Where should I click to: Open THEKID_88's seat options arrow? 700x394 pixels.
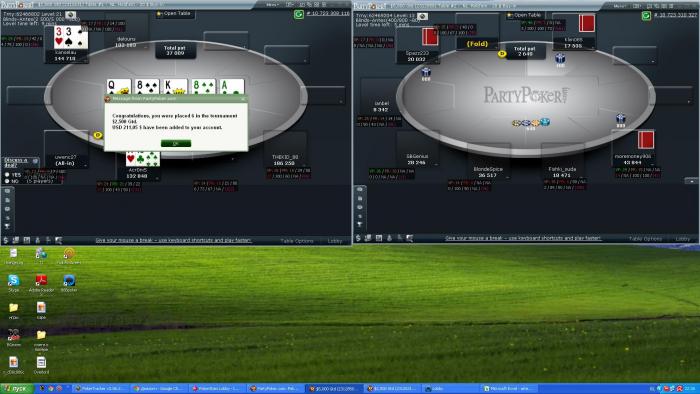304,165
